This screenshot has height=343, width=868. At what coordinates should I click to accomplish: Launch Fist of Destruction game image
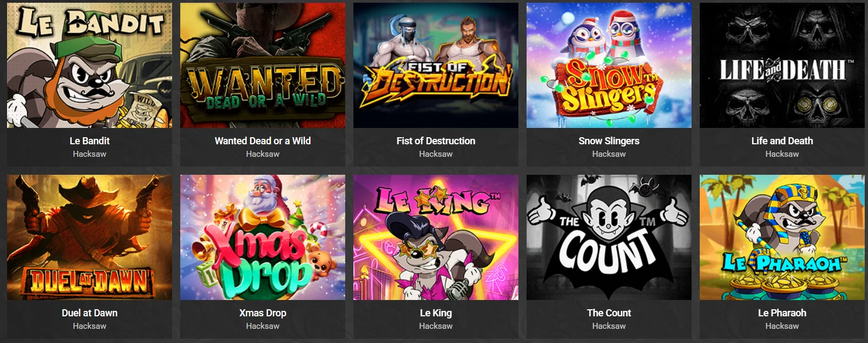click(x=436, y=65)
